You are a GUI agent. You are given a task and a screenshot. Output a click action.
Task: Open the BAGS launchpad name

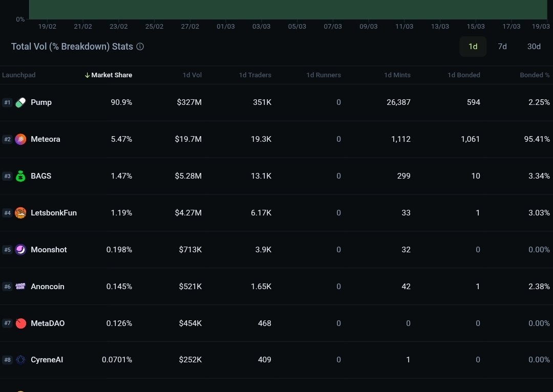pos(41,176)
